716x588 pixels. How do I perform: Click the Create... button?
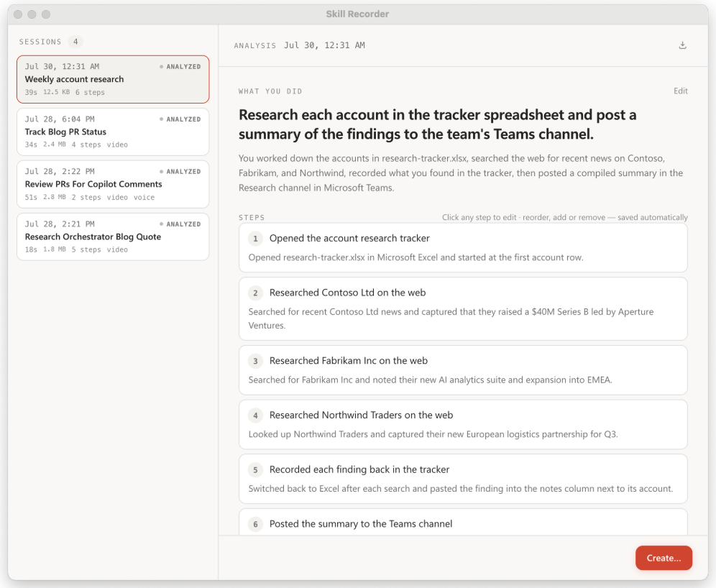664,558
